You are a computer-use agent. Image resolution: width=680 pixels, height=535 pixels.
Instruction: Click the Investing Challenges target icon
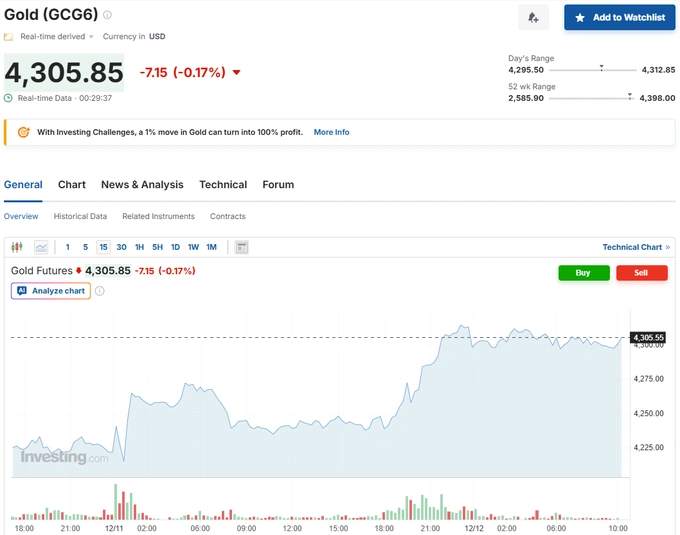click(23, 132)
